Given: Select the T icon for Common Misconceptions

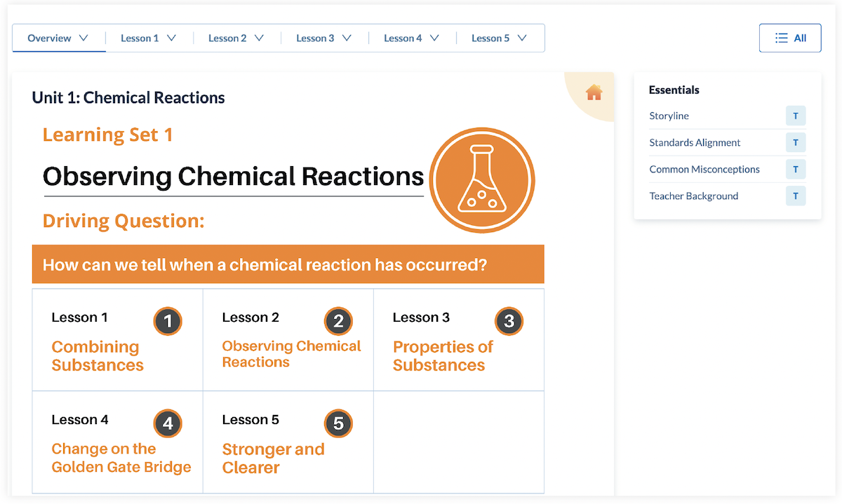Looking at the screenshot, I should 796,169.
